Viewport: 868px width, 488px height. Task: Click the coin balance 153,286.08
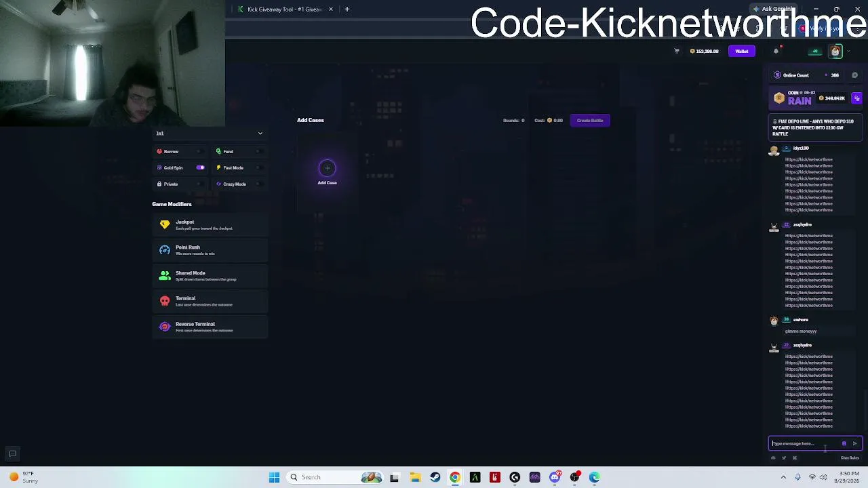pos(705,52)
